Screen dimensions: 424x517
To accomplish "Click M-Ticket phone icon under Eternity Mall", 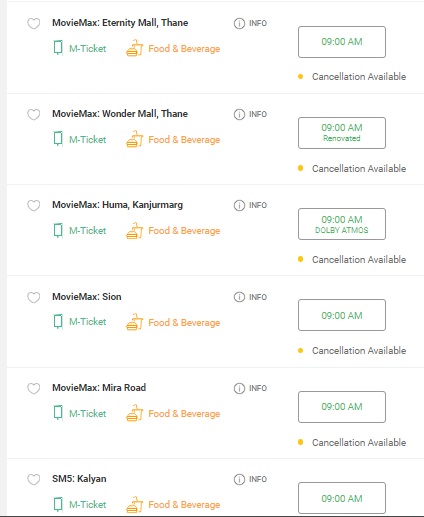I will click(58, 48).
